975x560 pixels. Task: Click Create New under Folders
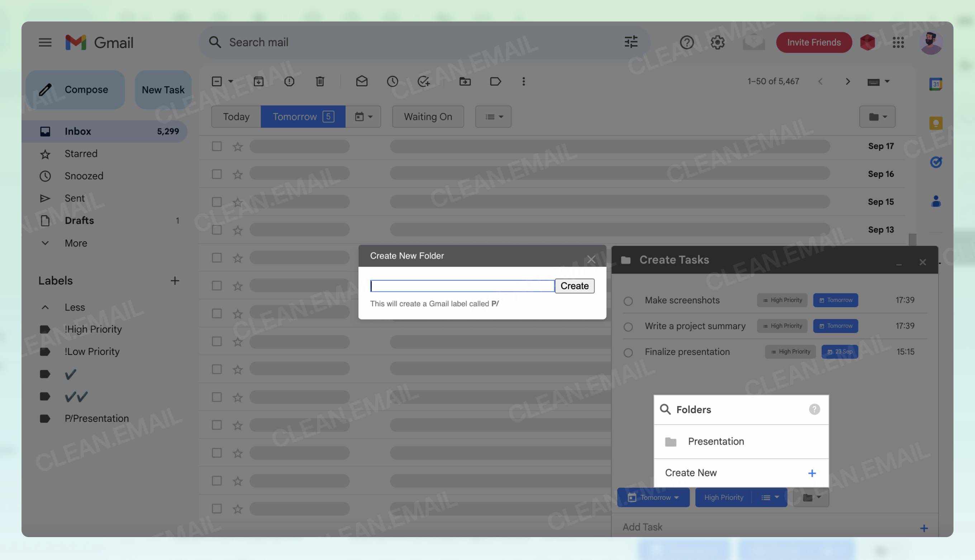click(690, 472)
